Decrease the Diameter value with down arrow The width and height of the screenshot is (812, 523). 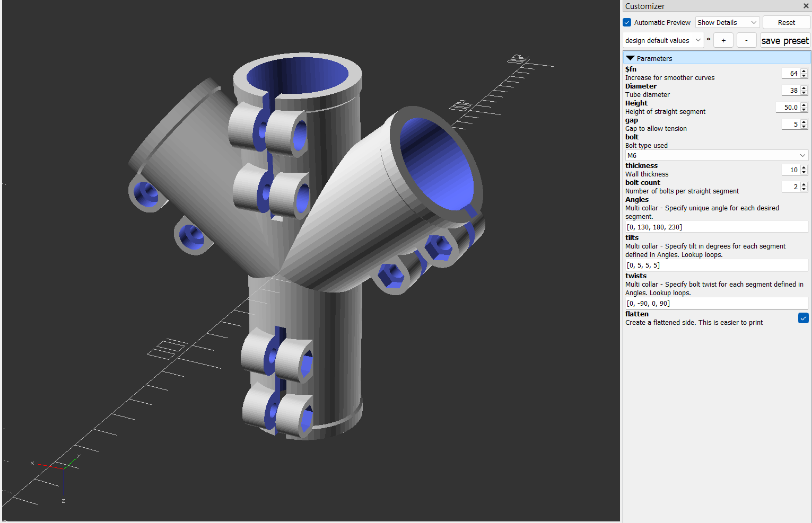[x=804, y=93]
